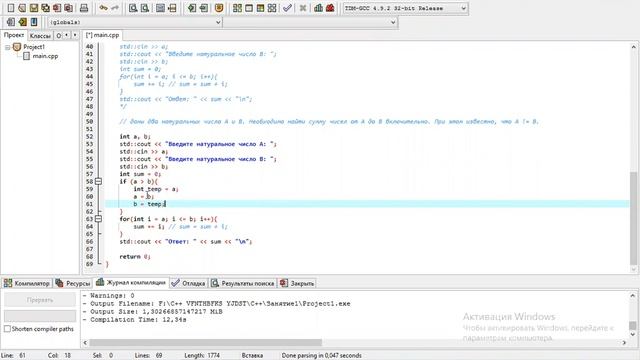The width and height of the screenshot is (640, 360).
Task: Click the Remove from project icon
Action: (203, 8)
